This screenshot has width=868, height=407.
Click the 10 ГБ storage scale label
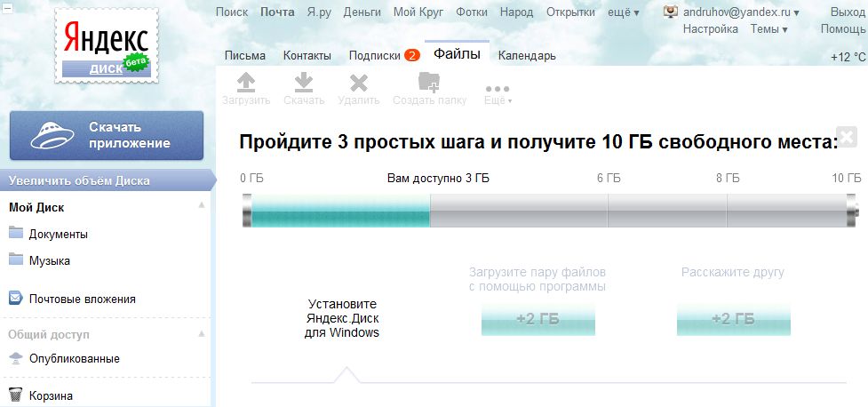[x=847, y=179]
